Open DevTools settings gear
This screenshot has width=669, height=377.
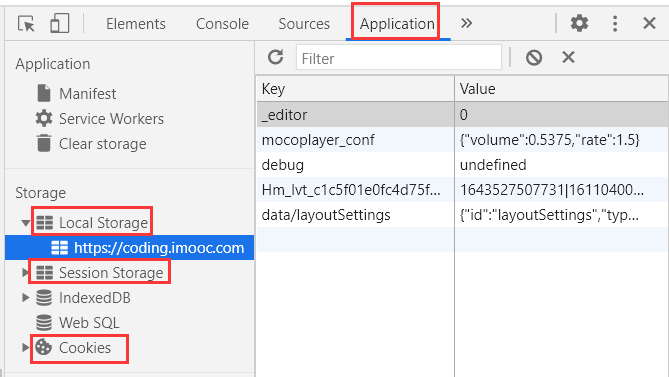(579, 23)
